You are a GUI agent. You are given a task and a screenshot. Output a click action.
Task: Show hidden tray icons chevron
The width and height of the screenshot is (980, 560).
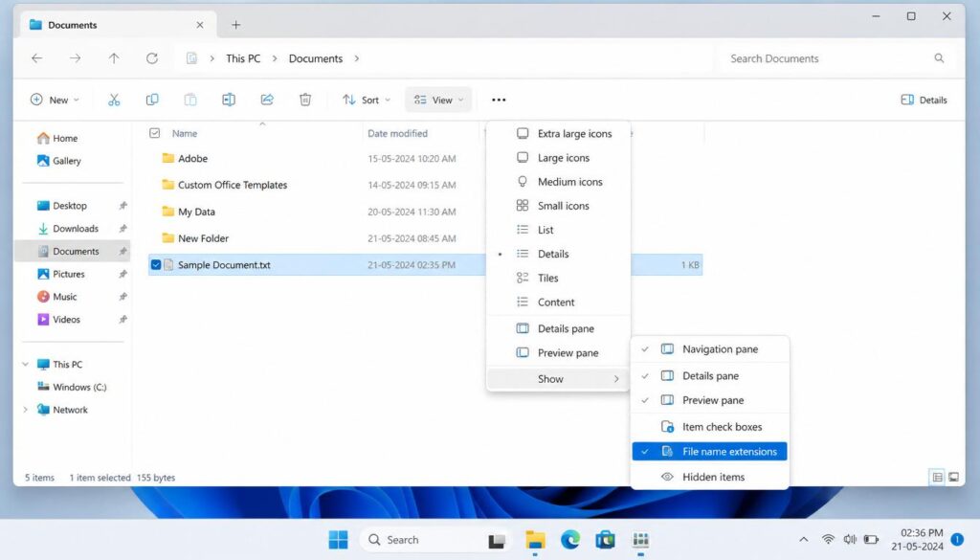pos(804,539)
